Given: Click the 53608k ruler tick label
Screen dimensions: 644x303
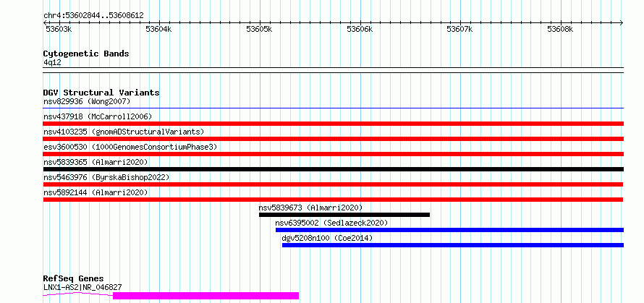Looking at the screenshot, I should (x=560, y=29).
